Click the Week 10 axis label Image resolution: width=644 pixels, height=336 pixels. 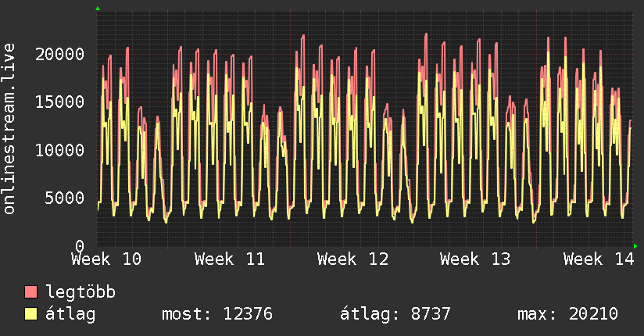click(x=106, y=259)
